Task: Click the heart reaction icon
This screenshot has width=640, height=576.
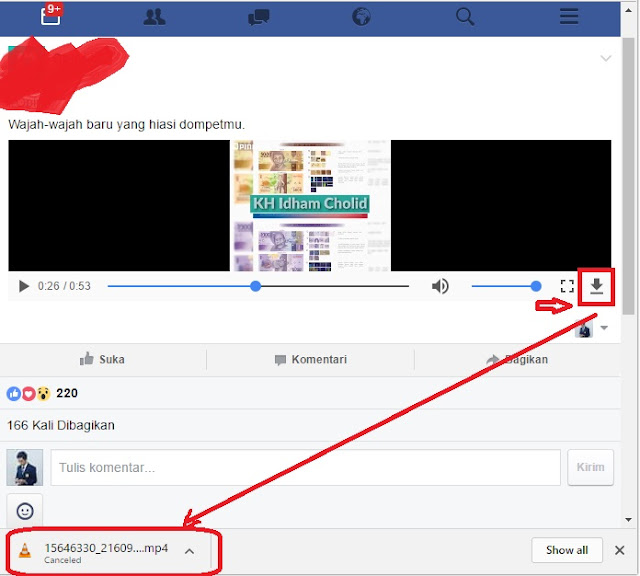Action: pos(29,394)
